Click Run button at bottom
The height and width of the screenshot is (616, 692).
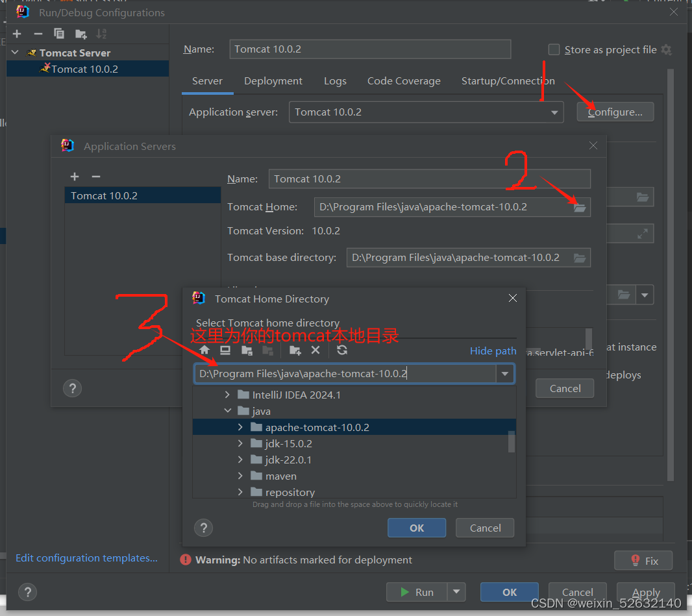click(x=417, y=592)
